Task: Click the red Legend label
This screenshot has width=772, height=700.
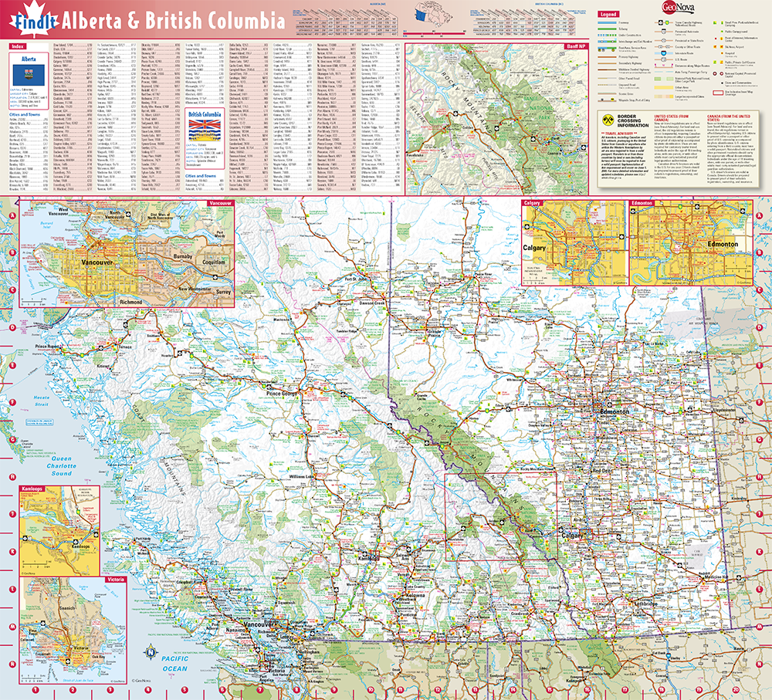Action: click(608, 14)
